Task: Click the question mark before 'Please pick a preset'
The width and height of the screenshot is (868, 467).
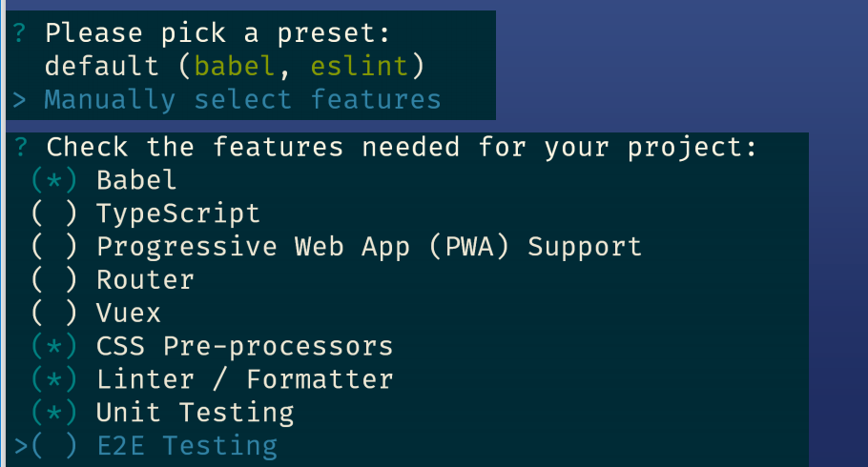Action: tap(20, 33)
